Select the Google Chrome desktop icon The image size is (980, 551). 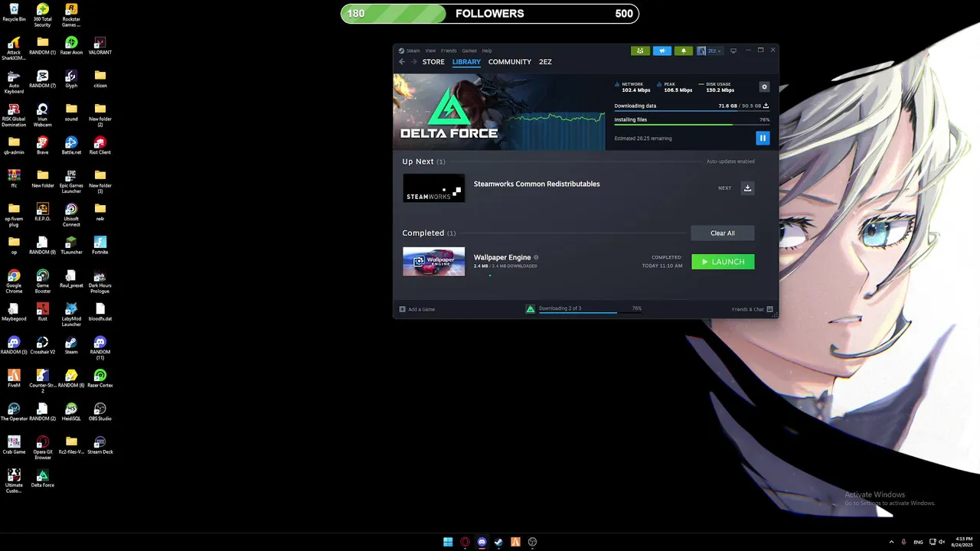(x=14, y=282)
